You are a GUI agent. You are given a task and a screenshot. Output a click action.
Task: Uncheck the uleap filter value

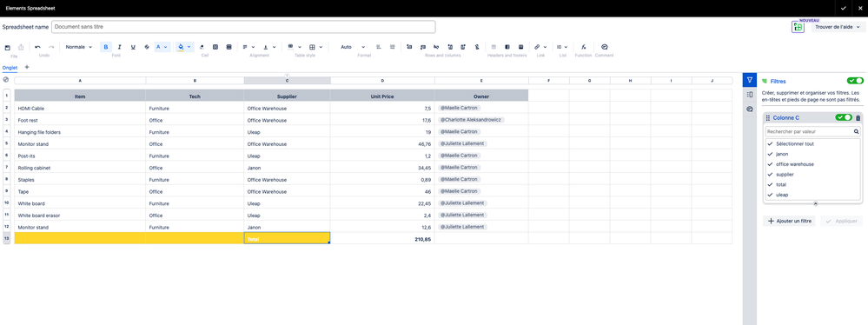[770, 195]
